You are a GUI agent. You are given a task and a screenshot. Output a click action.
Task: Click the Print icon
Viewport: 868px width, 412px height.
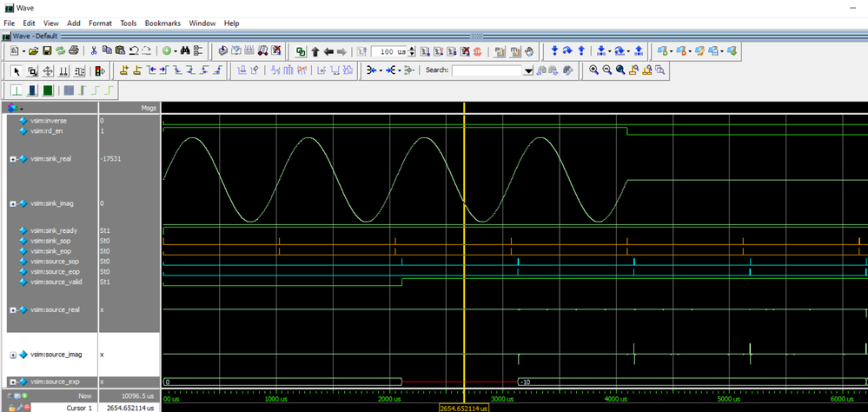pyautogui.click(x=75, y=51)
